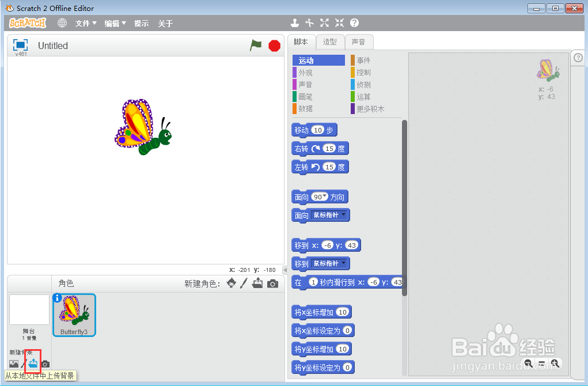Viewport: 588px width, 386px height.
Task: Click the green flag to start
Action: (256, 46)
